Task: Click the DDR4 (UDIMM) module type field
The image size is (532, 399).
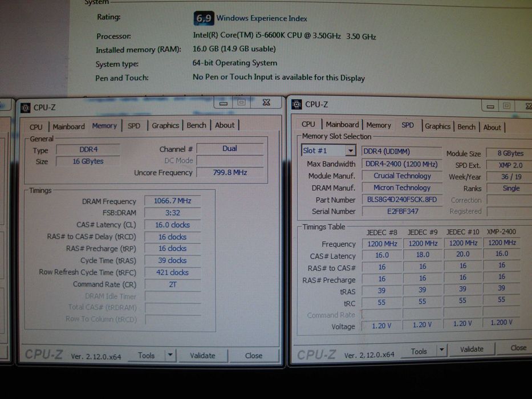Action: coord(402,151)
